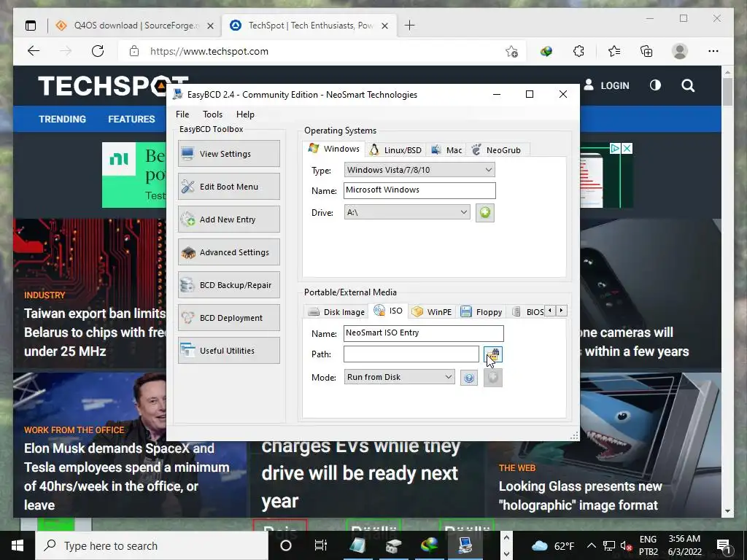
Task: Select Add New Entry in toolbox
Action: click(x=228, y=219)
